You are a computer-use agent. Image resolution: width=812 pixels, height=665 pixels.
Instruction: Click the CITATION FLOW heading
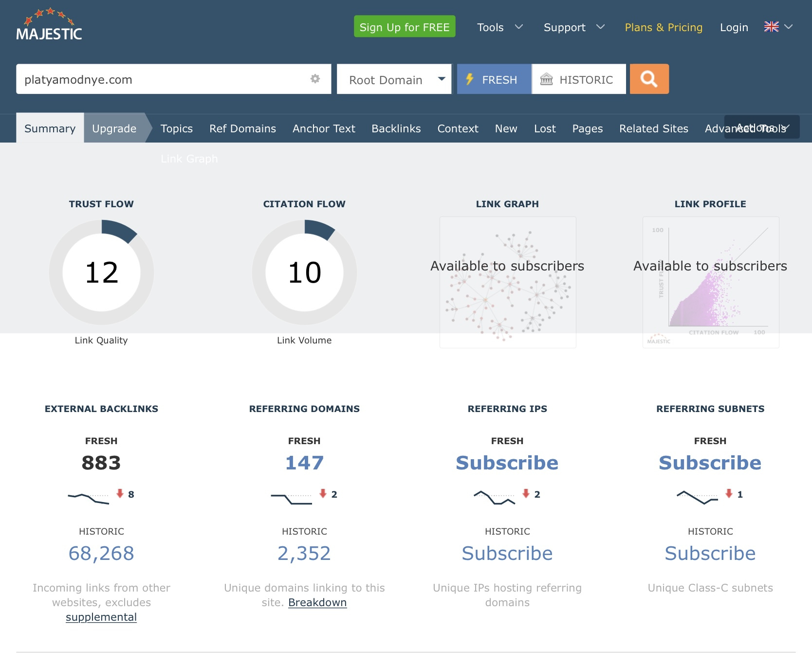click(x=304, y=204)
